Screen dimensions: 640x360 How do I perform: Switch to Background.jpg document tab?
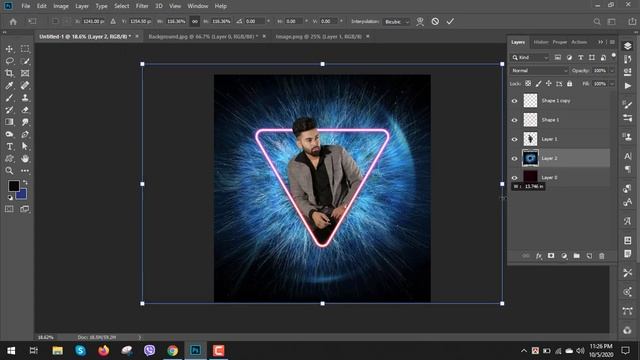203,36
